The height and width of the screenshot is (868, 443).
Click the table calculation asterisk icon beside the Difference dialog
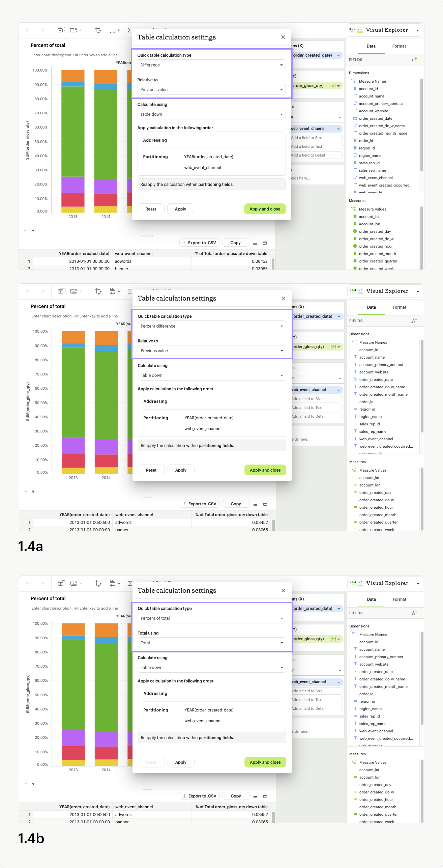pos(333,86)
